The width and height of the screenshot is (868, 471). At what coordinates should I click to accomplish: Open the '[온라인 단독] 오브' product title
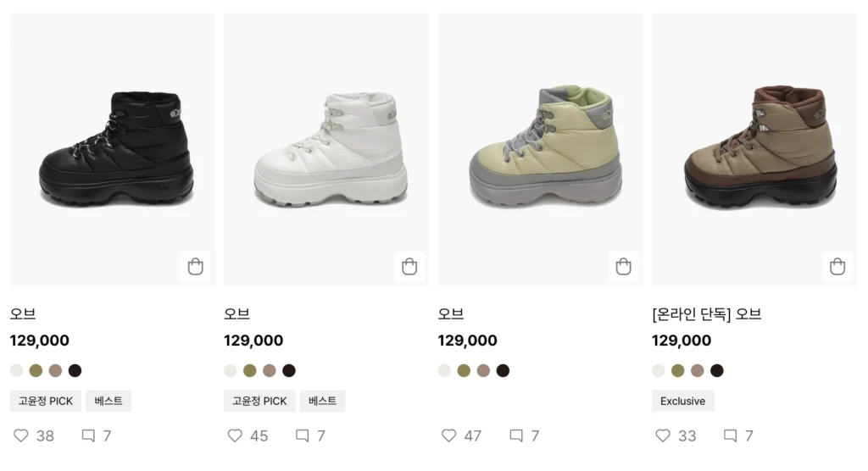[x=706, y=314]
